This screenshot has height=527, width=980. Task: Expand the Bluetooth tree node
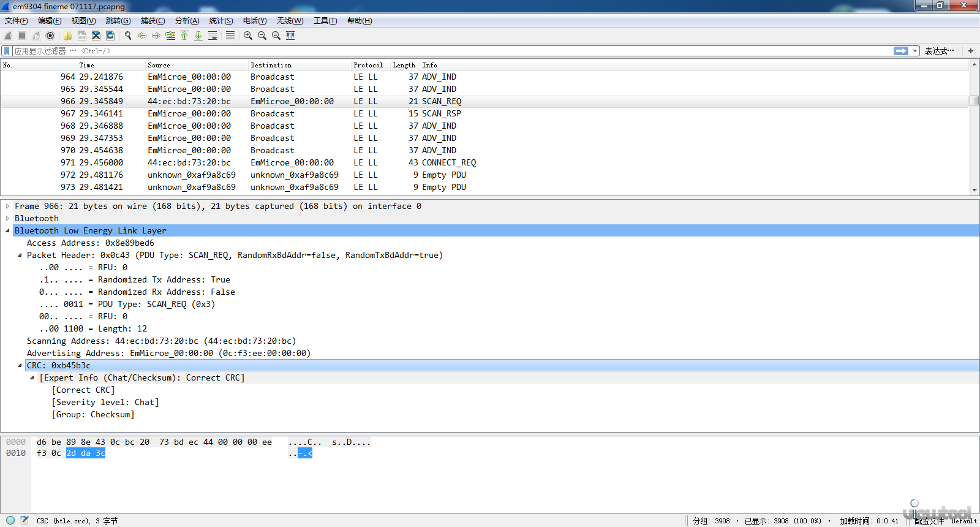coord(7,219)
